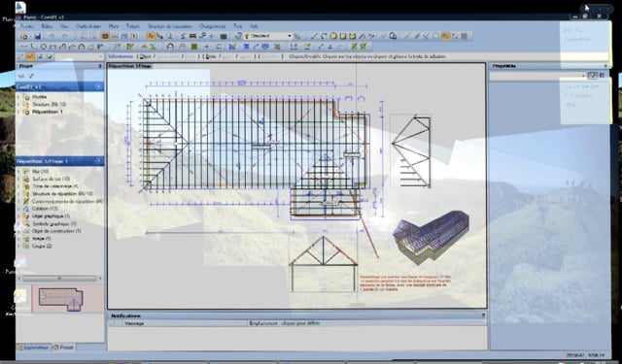Click the first green check structure icon
Viewport: 622px width, 364px height.
[x=354, y=47]
